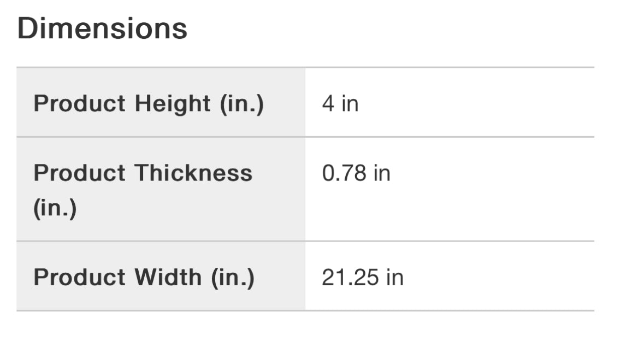Click the word Width in third row
Viewport: 644px width, 358px height.
pos(168,277)
